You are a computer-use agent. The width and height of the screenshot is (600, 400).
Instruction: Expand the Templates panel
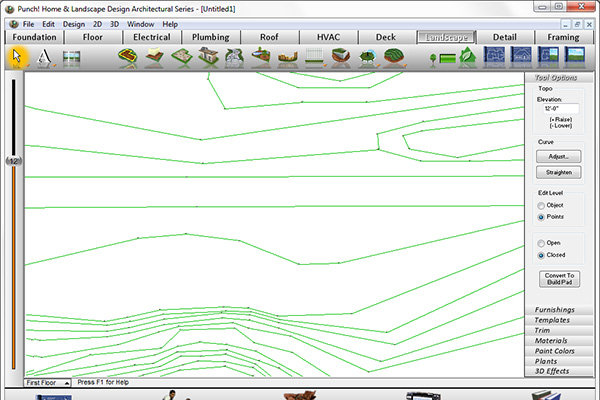click(x=559, y=320)
